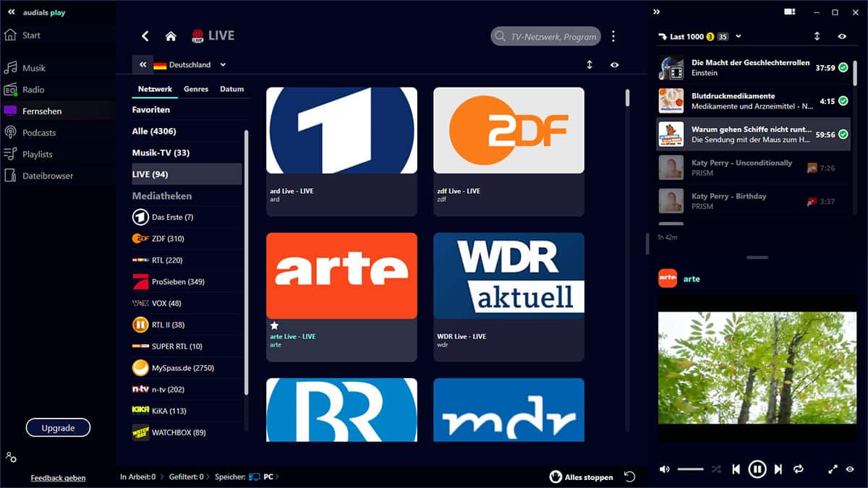Image resolution: width=868 pixels, height=488 pixels.
Task: Open the ard Live thumbnail
Action: click(x=341, y=130)
